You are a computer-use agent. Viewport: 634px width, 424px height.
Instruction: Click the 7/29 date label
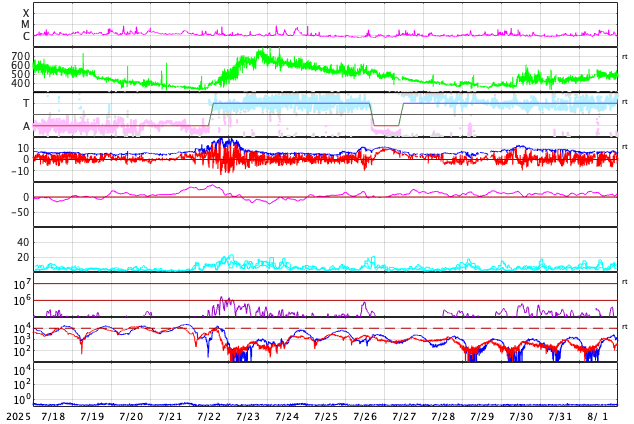[x=482, y=416]
